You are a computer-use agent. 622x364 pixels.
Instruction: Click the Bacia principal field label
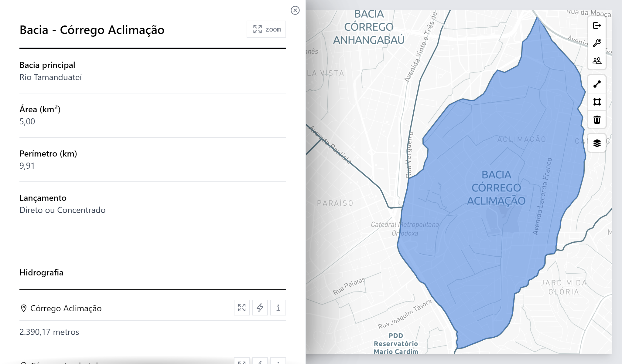pyautogui.click(x=47, y=65)
